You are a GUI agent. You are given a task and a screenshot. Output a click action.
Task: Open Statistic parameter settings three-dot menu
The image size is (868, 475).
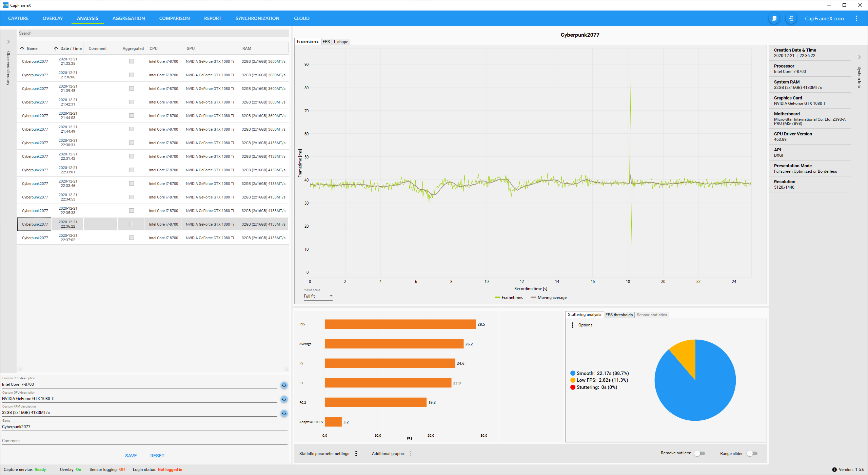pyautogui.click(x=356, y=454)
